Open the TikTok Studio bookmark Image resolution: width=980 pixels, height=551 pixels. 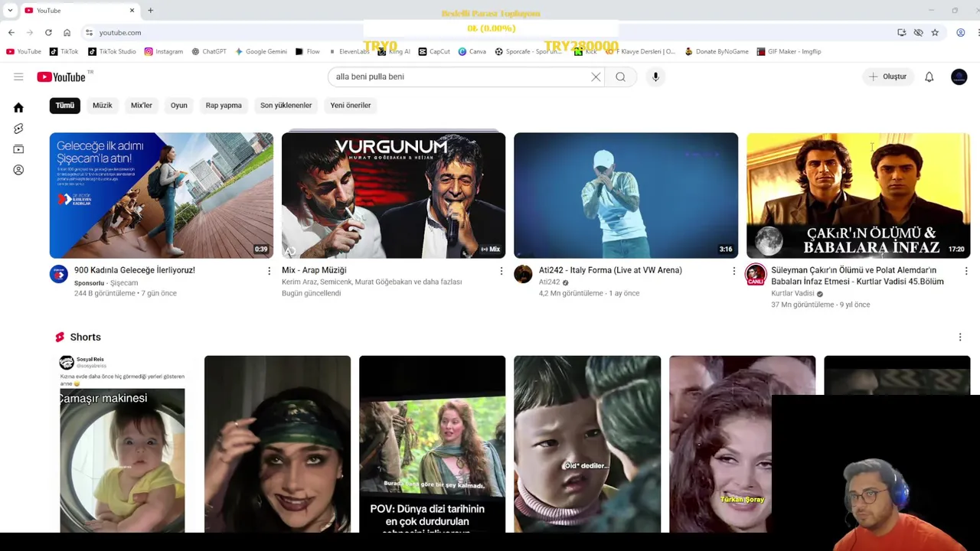(112, 51)
